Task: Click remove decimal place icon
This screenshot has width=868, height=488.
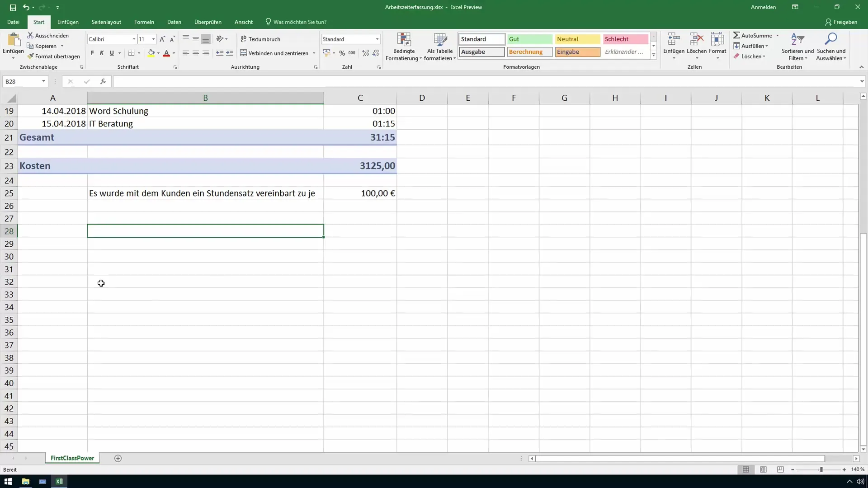Action: (376, 53)
